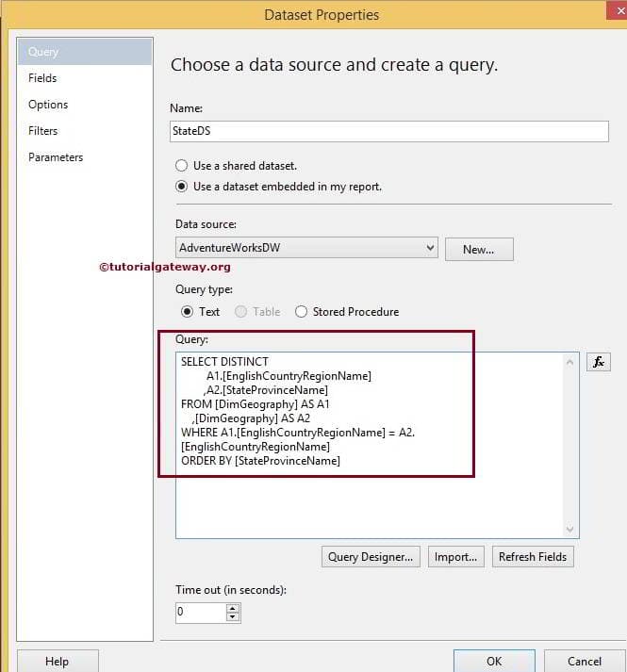Cancel the dataset changes
Viewport: 627px width, 672px height.
point(585,662)
